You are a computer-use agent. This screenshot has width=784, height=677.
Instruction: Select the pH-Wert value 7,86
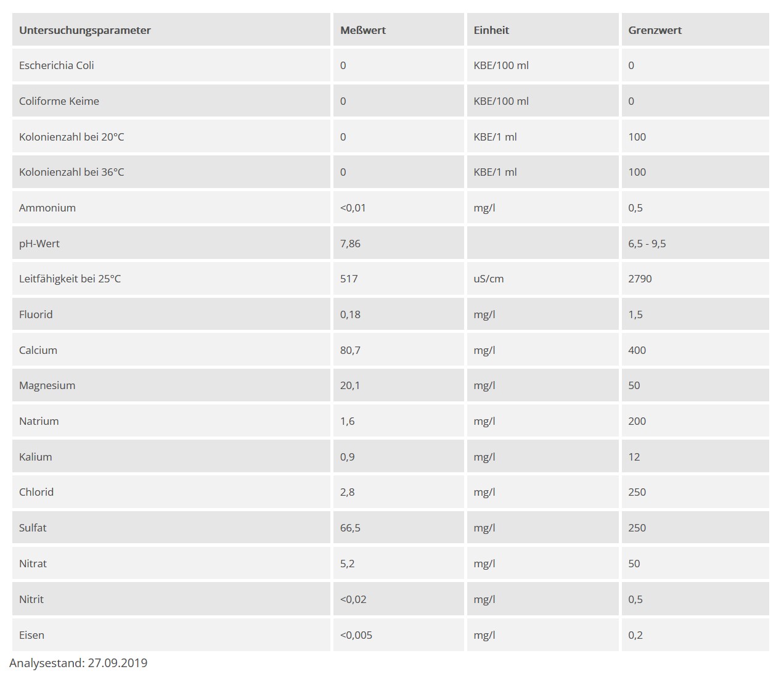[350, 244]
